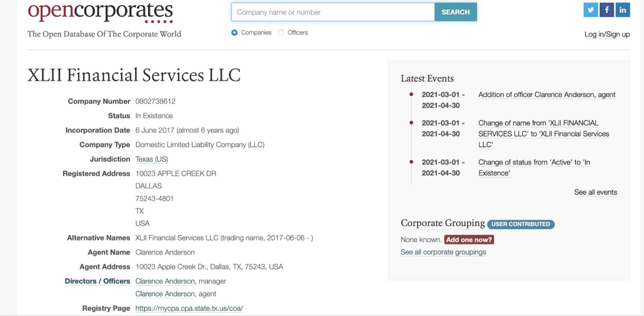Click the USER CONTRIBUTED badge
Screen dimensions: 644x316
521,224
